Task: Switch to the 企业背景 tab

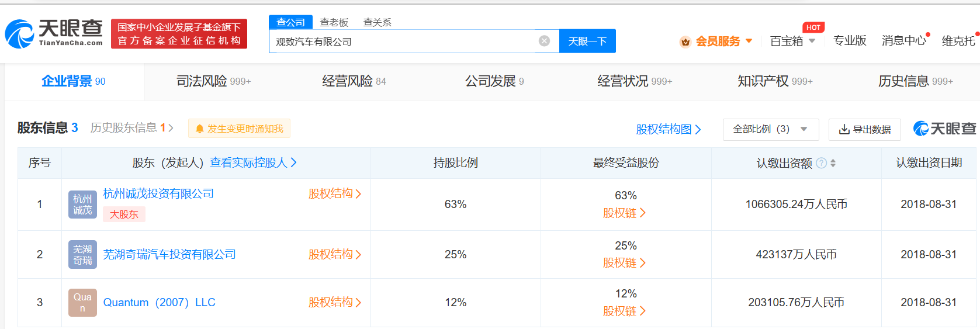Action: click(74, 81)
